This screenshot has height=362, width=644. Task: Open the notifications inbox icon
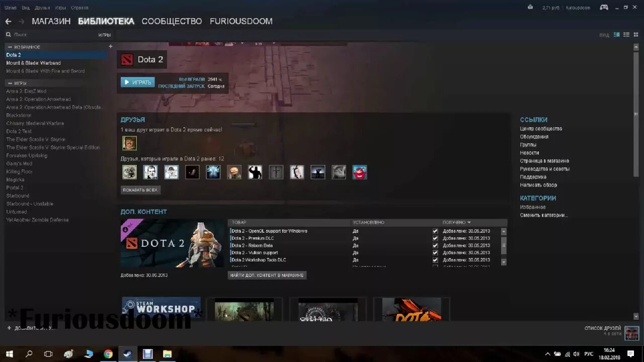530,7
